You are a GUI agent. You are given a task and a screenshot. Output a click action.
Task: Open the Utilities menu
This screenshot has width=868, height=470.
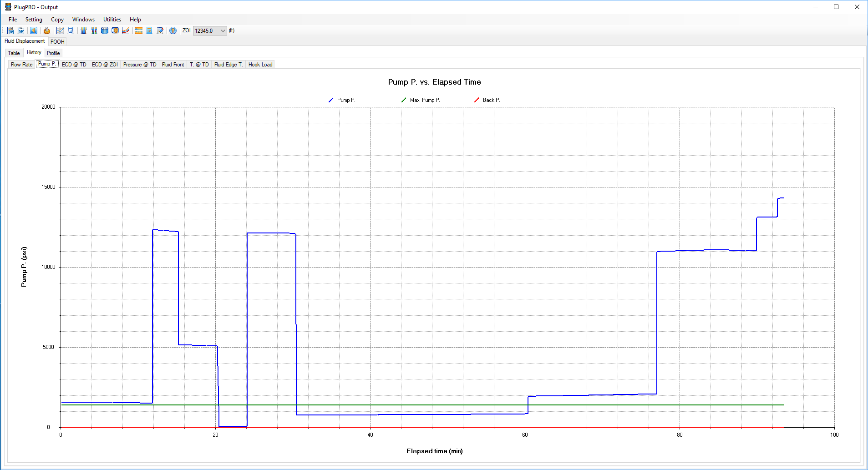[112, 20]
